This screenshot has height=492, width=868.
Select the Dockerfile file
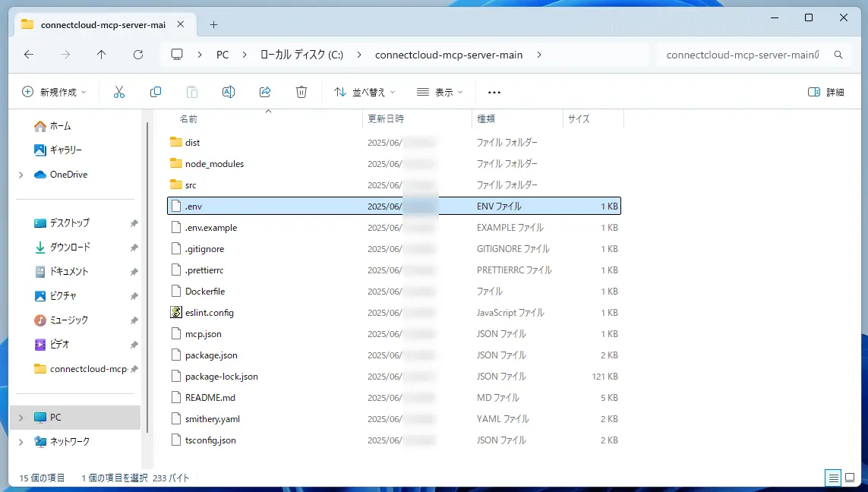(394, 291)
